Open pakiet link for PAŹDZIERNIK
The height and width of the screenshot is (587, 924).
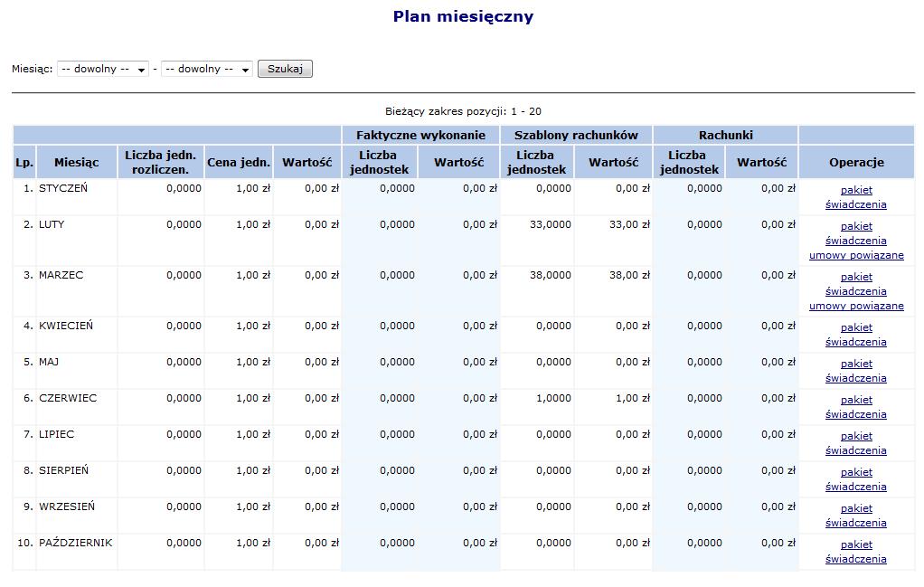point(856,544)
